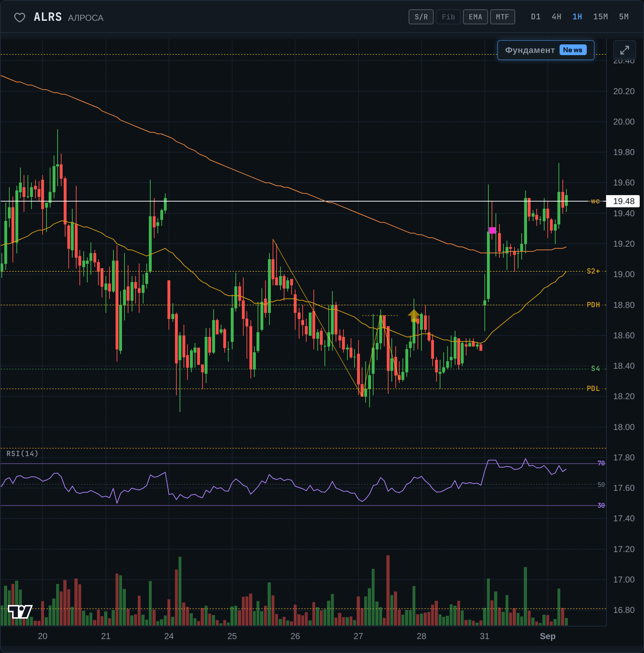Viewport: 644px width, 653px height.
Task: Click the ALRS ticker name
Action: coord(48,17)
